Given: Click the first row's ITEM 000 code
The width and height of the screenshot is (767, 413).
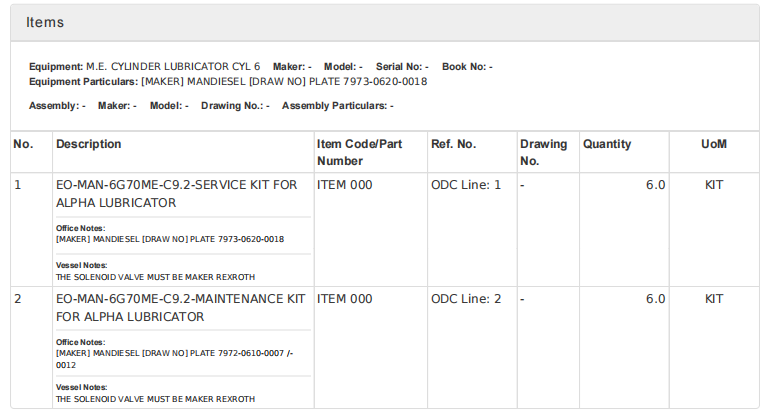Looking at the screenshot, I should (x=344, y=186).
